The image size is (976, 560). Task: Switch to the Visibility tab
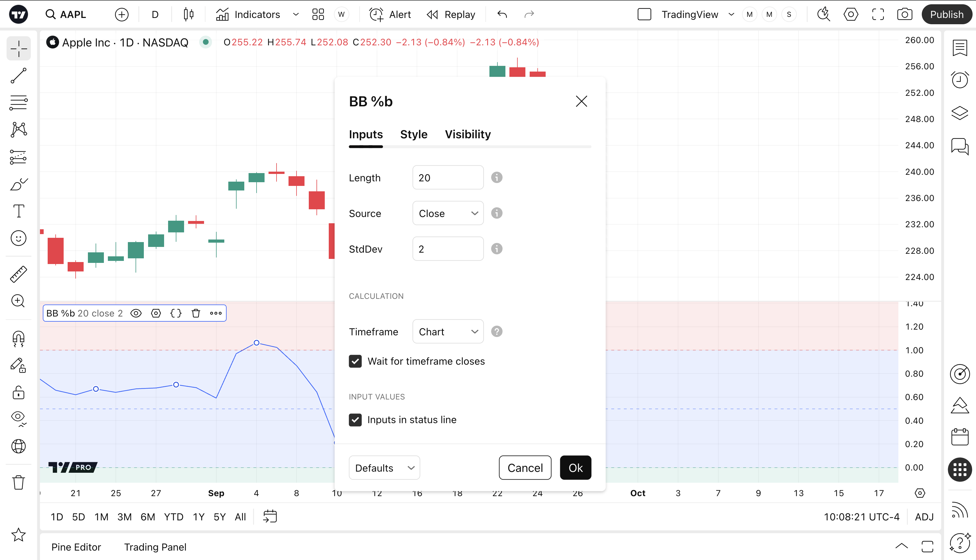click(468, 134)
